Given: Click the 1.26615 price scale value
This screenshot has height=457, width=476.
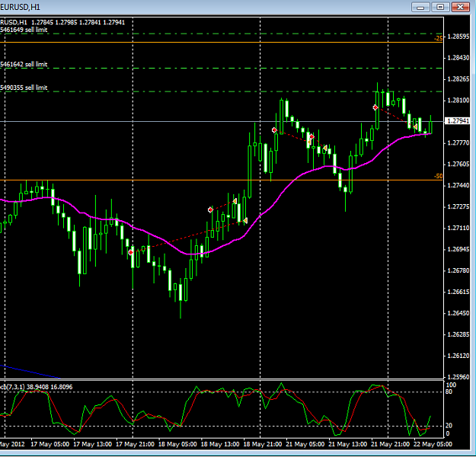Looking at the screenshot, I should pyautogui.click(x=458, y=292).
